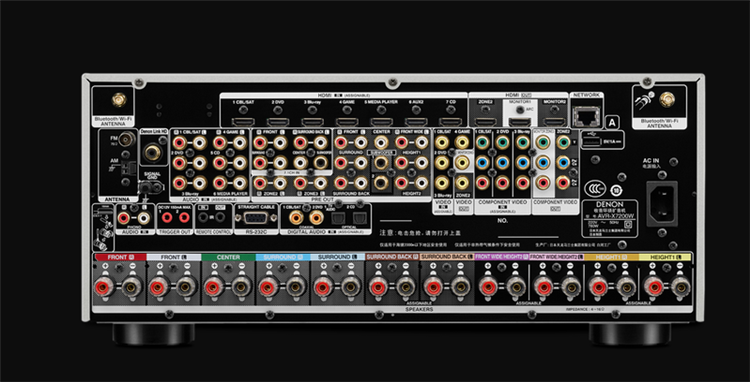
Task: Click the 1 CBL/SAT coaxial digital input
Action: pos(296,218)
